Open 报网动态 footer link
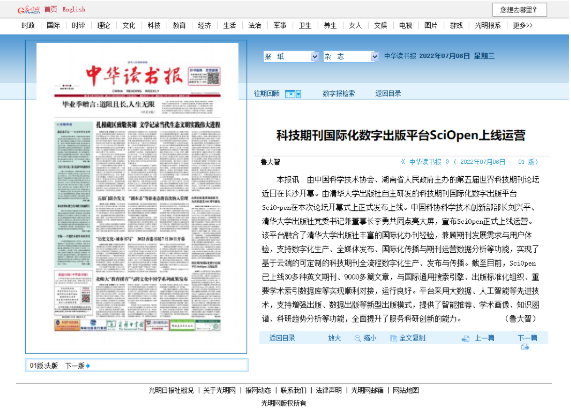The width and height of the screenshot is (571, 410). pyautogui.click(x=258, y=390)
